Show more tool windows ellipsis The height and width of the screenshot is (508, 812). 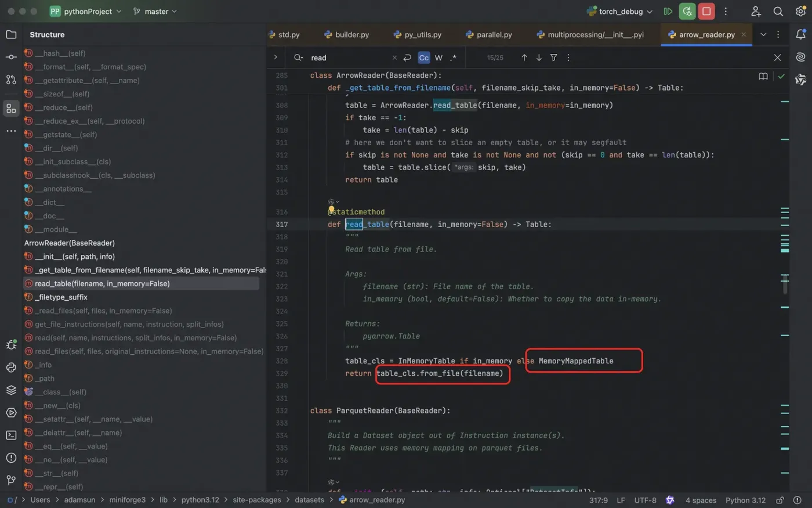[11, 131]
